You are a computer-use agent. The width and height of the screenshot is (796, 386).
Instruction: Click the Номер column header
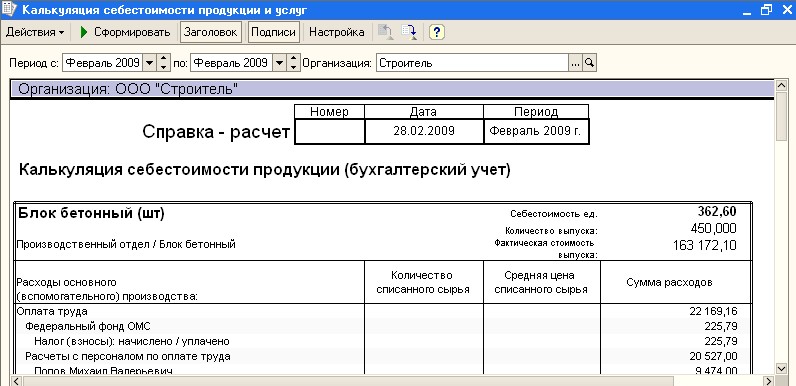tap(329, 112)
